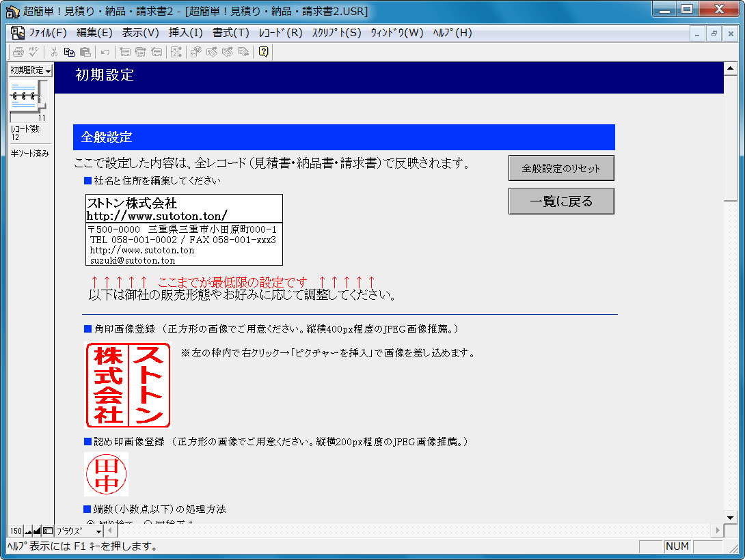Click the Delete Record toolbar icon

157,52
